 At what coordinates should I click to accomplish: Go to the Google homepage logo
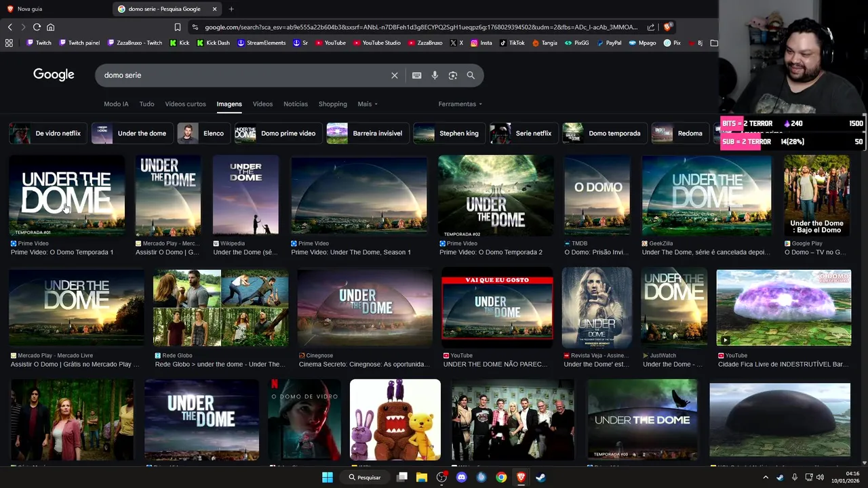54,75
